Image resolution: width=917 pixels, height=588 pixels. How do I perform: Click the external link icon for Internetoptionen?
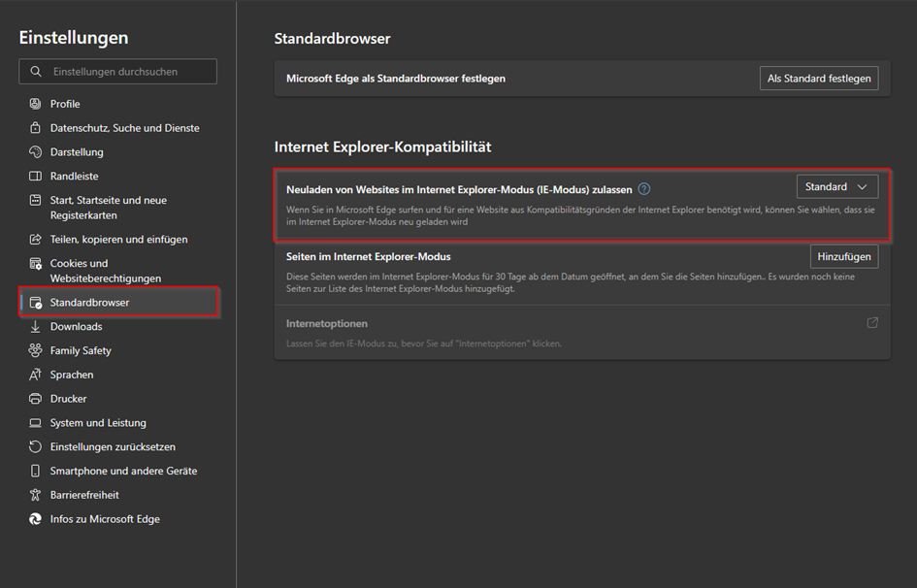872,323
